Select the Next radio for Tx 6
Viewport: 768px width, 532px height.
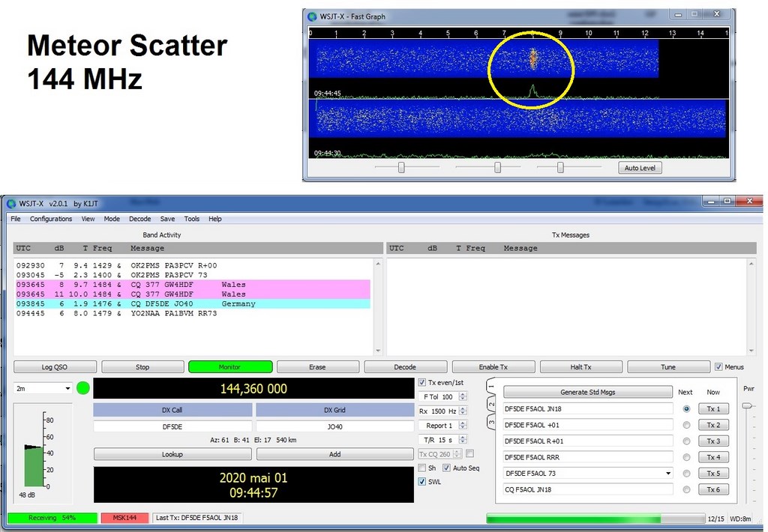point(686,489)
